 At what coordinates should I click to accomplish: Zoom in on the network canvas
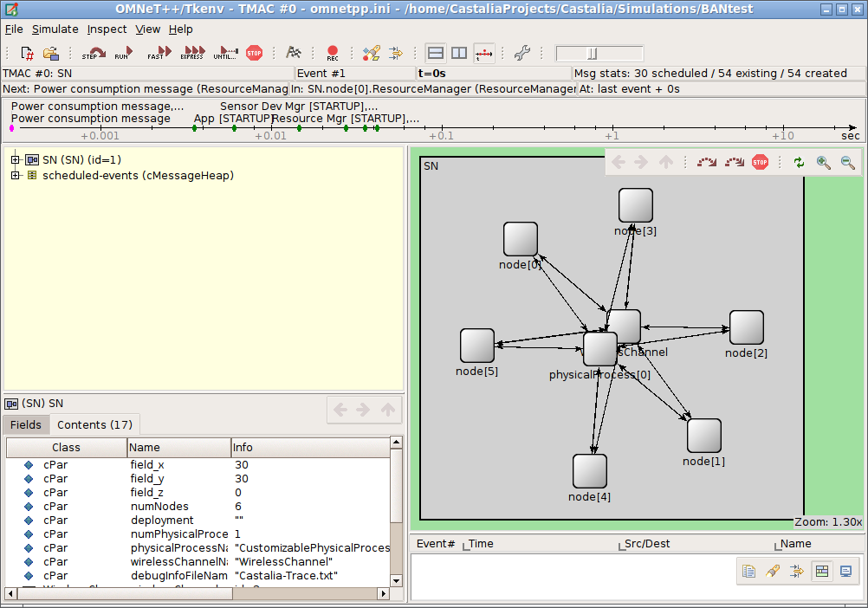(x=824, y=162)
